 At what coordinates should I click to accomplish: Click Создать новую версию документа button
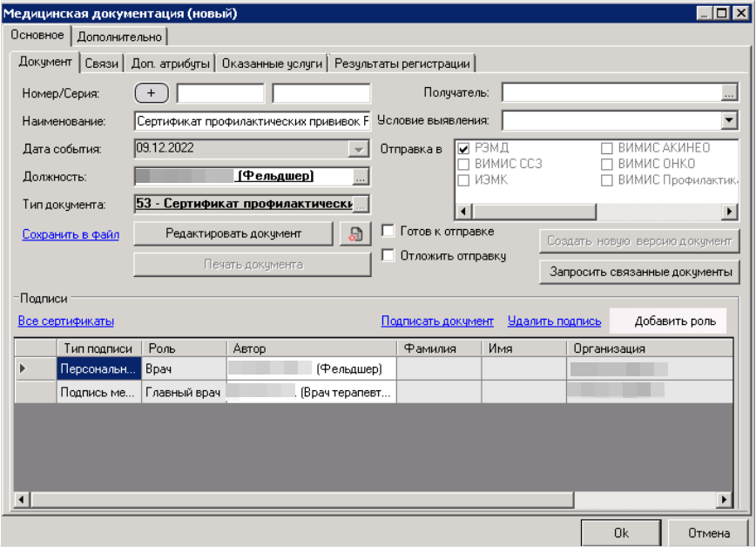pos(640,241)
